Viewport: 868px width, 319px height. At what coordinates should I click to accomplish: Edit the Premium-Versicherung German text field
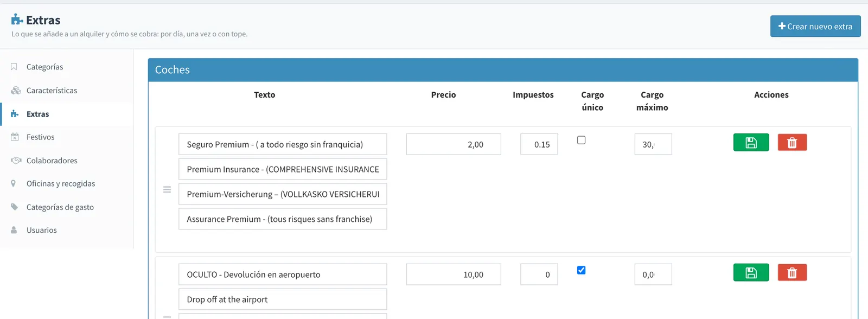(283, 194)
